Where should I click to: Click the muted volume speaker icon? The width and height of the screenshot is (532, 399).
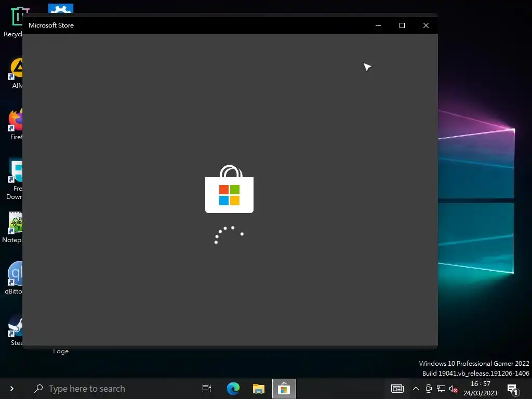click(x=453, y=389)
